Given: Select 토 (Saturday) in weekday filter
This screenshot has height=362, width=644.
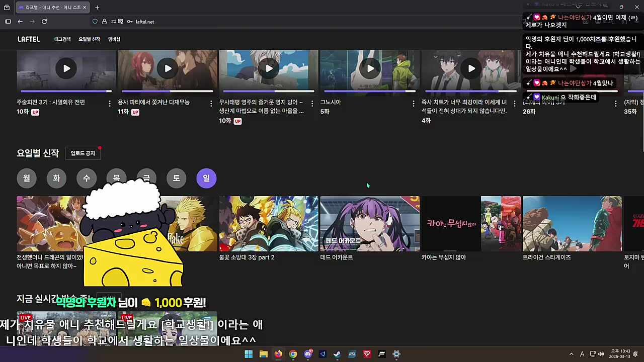Looking at the screenshot, I should tap(176, 177).
